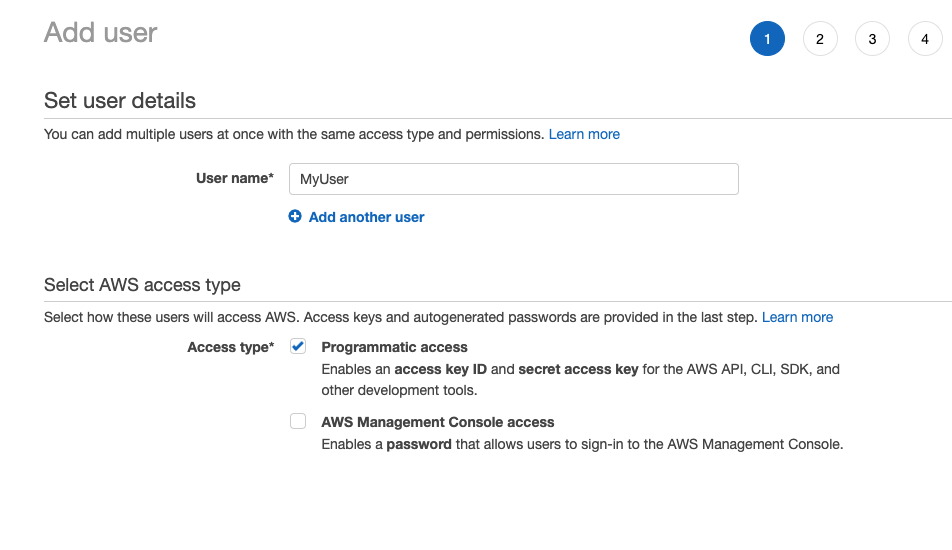Viewport: 952px width, 550px height.
Task: Focus the User name field containing MyUser
Action: coord(514,179)
